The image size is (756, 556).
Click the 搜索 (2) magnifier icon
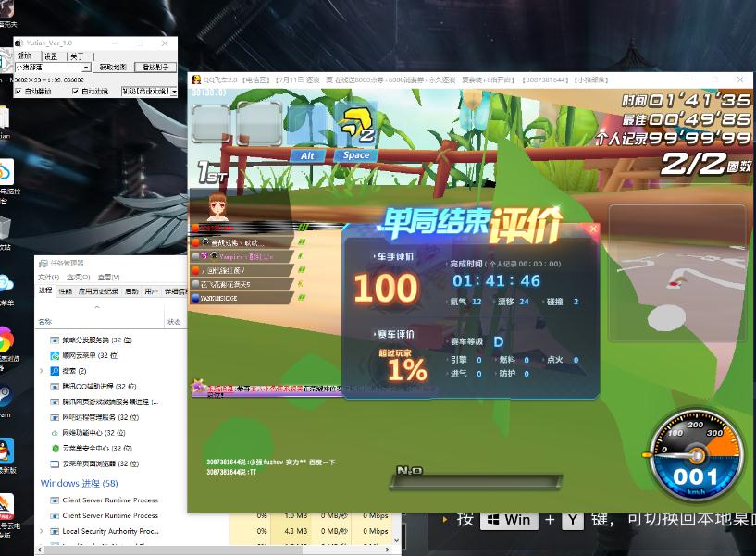[55, 371]
